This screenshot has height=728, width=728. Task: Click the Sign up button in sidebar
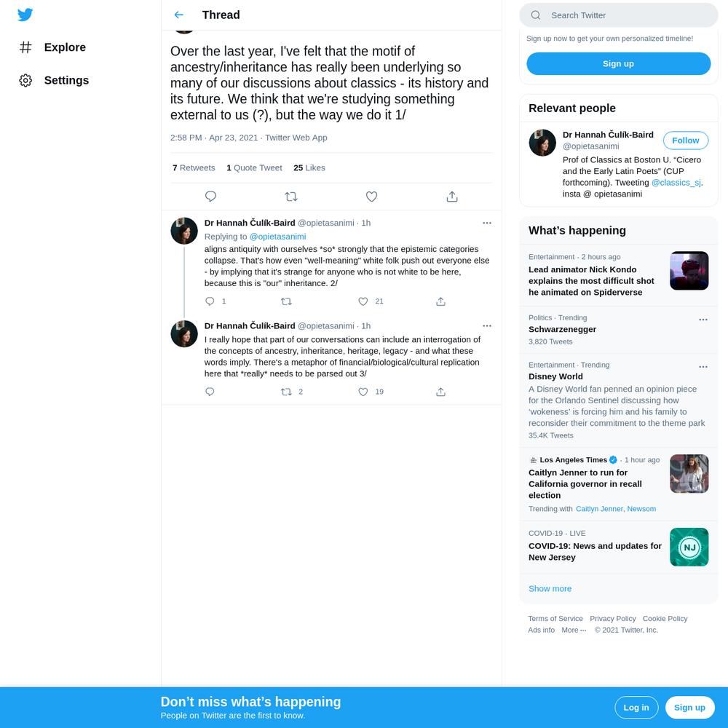618,63
